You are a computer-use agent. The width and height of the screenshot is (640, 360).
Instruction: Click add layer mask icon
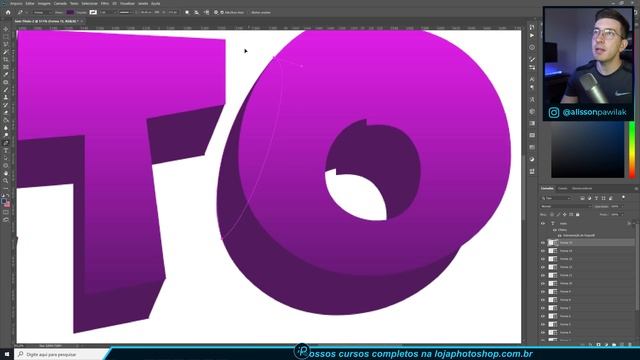click(598, 344)
